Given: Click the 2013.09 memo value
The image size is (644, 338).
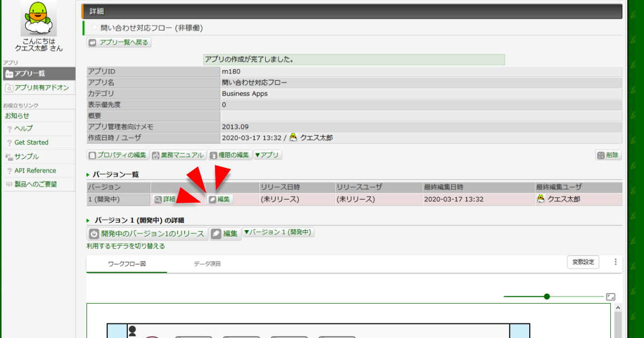Looking at the screenshot, I should coord(235,127).
